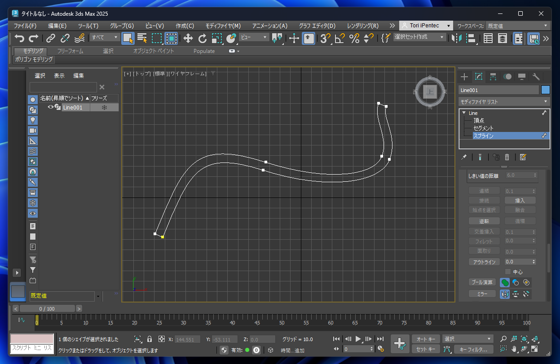The height and width of the screenshot is (364, 560).
Task: Click the Mirror tool in main toolbar
Action: coord(456,38)
